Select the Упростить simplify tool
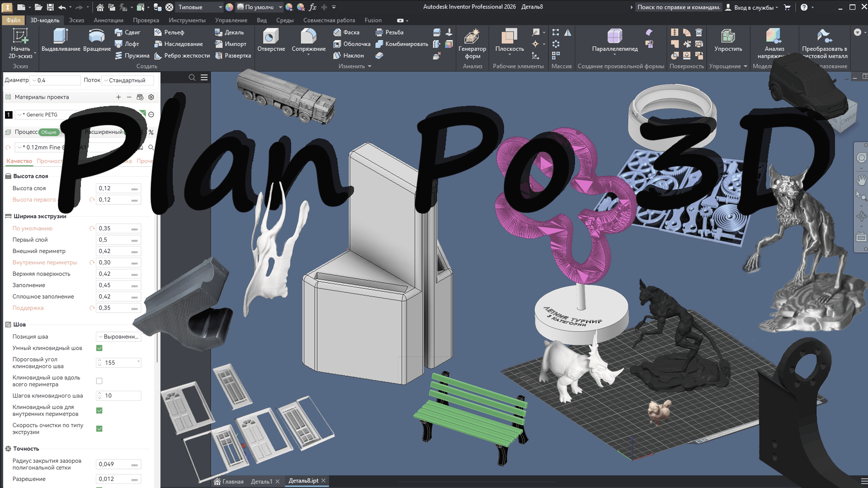Image resolution: width=868 pixels, height=488 pixels. point(728,41)
